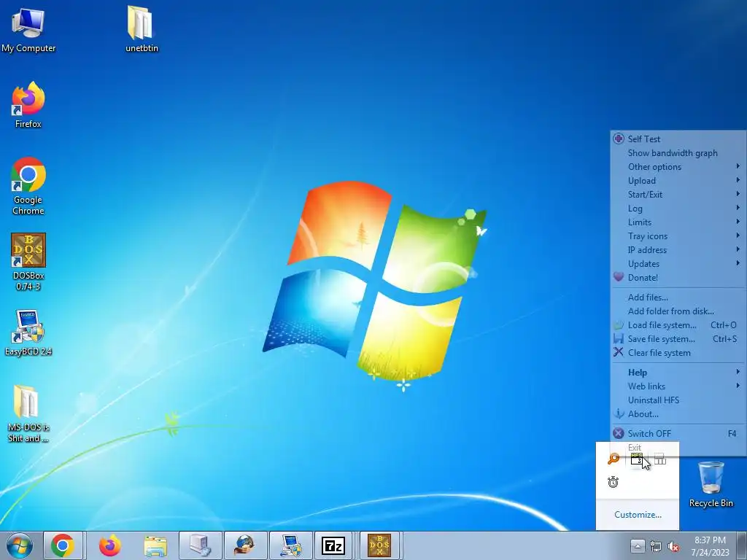The width and height of the screenshot is (747, 560).
Task: Launch Chrome from the taskbar
Action: 63,545
